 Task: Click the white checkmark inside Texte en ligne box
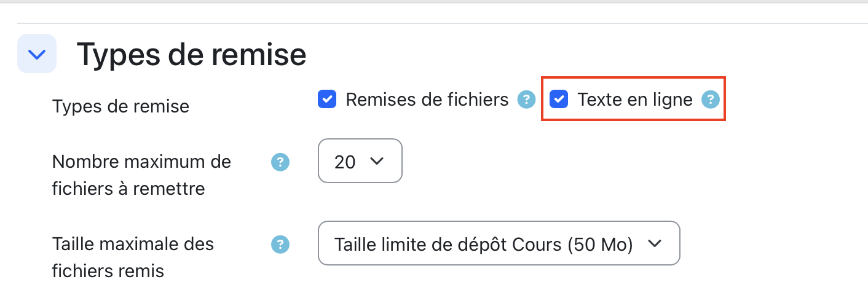[559, 99]
